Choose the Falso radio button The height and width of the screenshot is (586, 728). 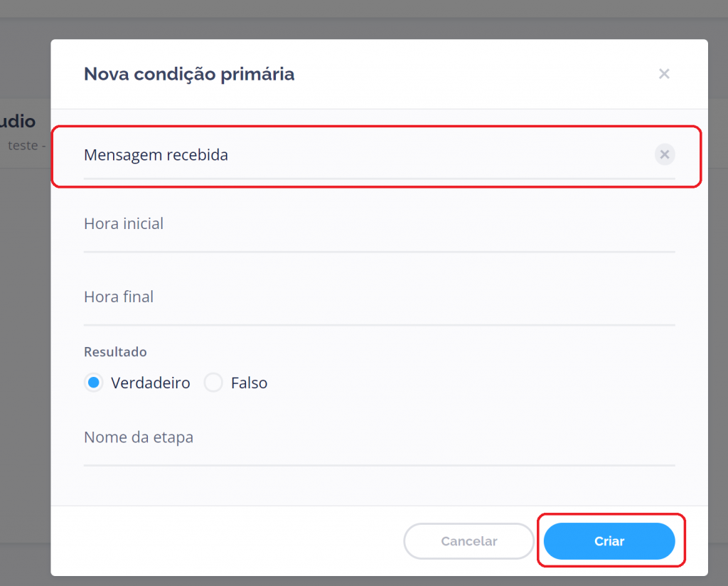(x=213, y=383)
